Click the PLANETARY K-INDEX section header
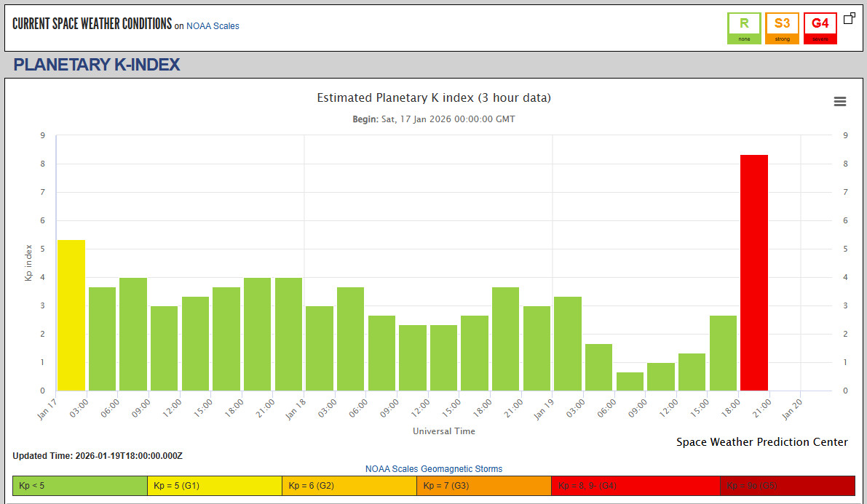The image size is (867, 504). (x=97, y=64)
